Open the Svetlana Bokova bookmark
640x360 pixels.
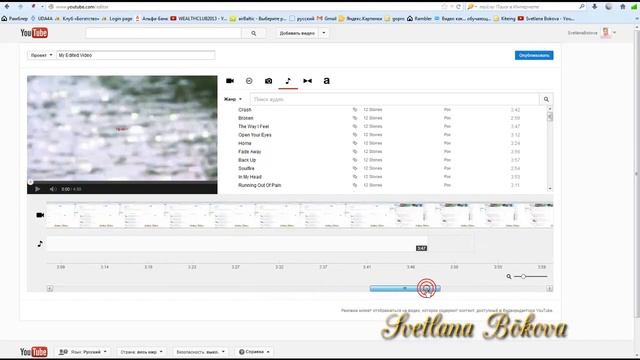(546, 18)
